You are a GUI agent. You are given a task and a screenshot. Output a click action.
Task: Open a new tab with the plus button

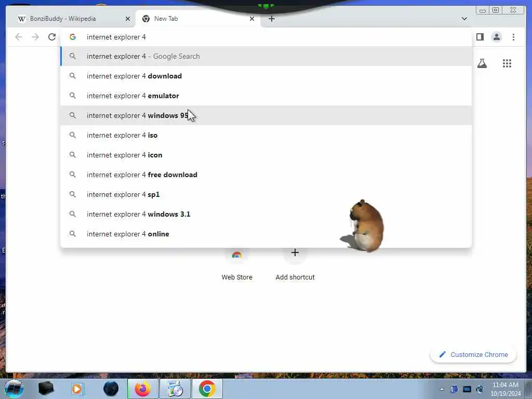pos(271,19)
